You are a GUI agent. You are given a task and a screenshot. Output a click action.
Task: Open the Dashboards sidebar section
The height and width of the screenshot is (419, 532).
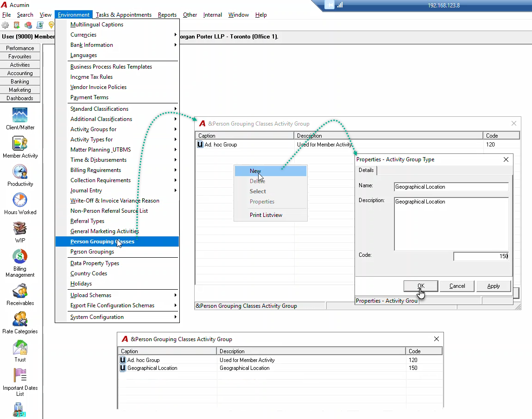click(x=20, y=98)
